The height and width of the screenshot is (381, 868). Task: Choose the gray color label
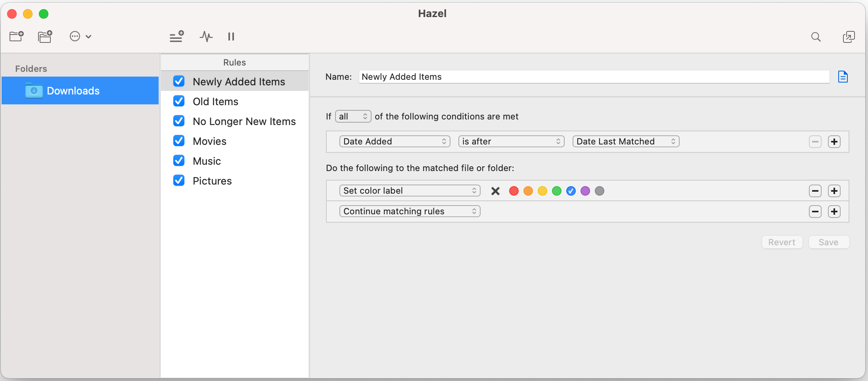[600, 191]
